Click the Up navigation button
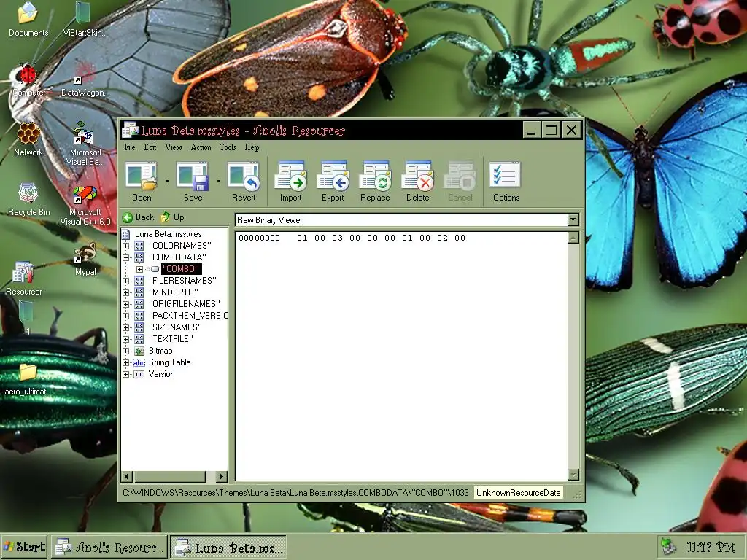The width and height of the screenshot is (747, 560). click(172, 217)
